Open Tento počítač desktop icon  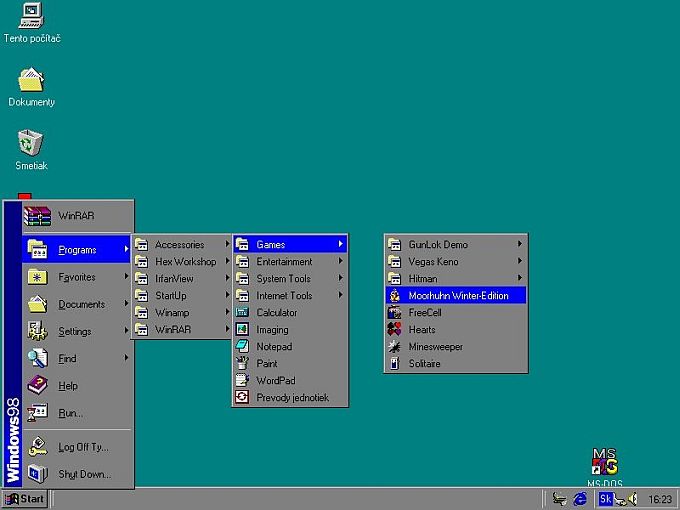point(31,16)
